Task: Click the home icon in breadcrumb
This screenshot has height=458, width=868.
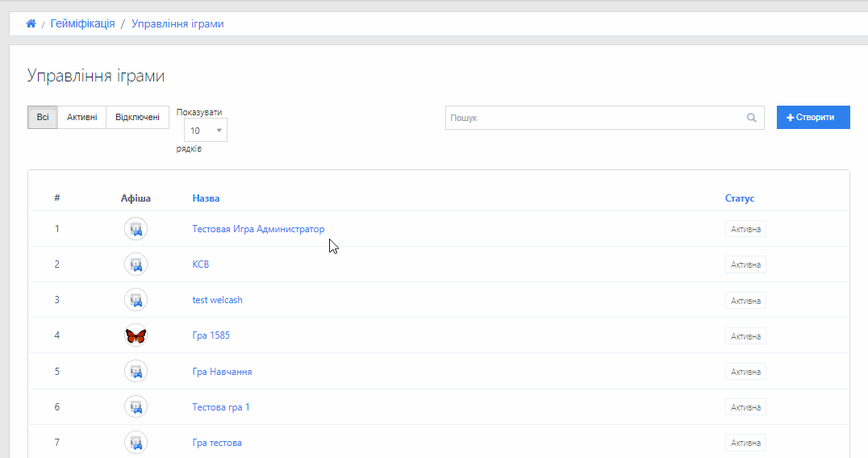Action: coord(31,24)
